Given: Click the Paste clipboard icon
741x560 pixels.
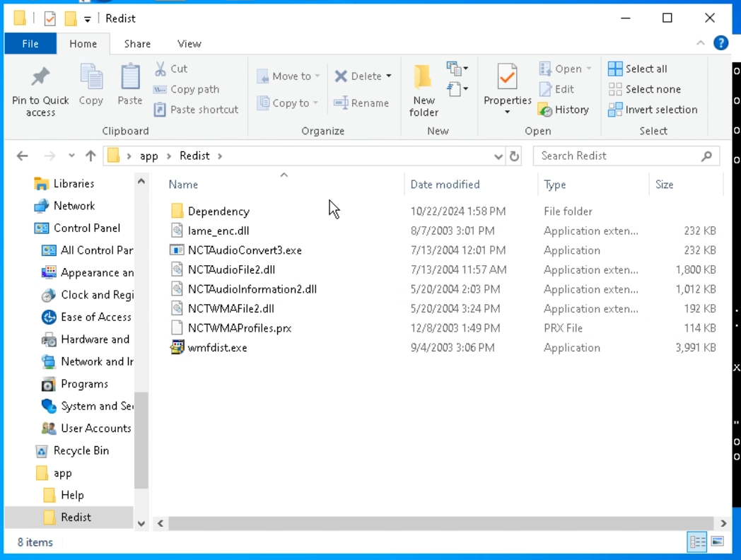Looking at the screenshot, I should [x=130, y=78].
